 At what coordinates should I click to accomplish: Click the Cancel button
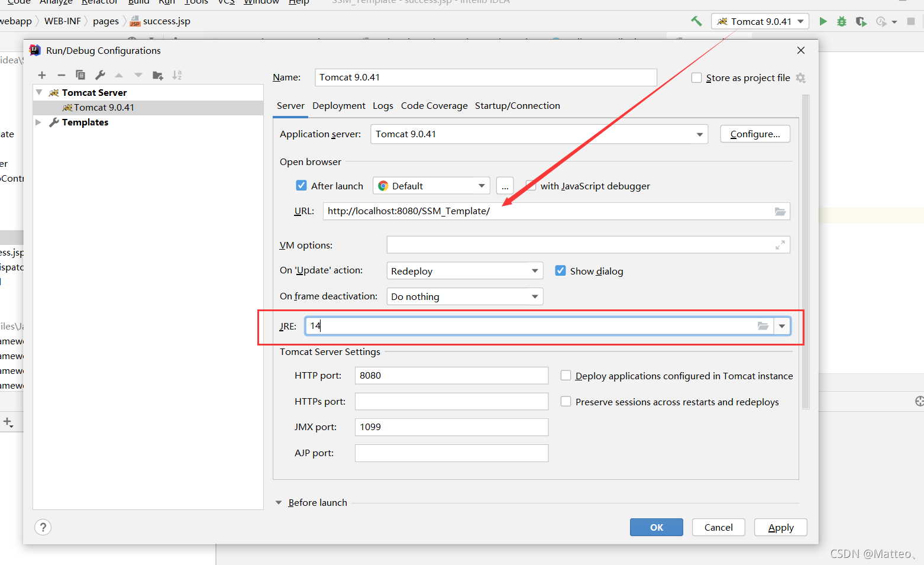[719, 527]
